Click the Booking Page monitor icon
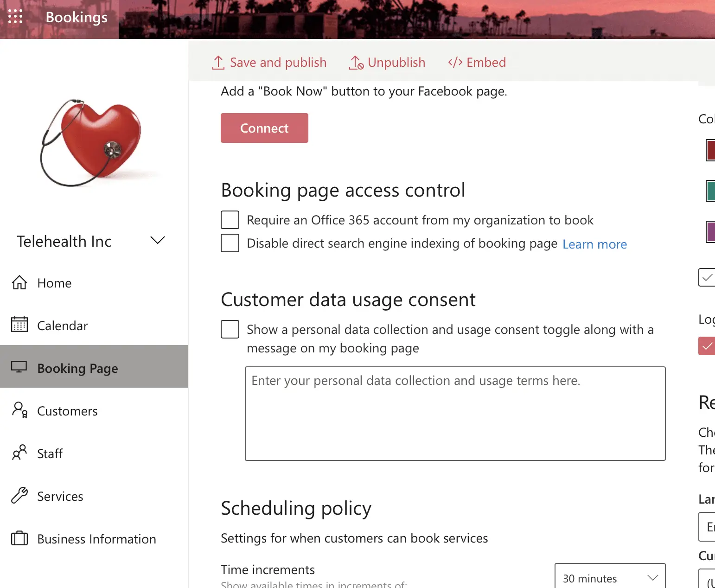Viewport: 715px width, 588px height. click(x=19, y=367)
